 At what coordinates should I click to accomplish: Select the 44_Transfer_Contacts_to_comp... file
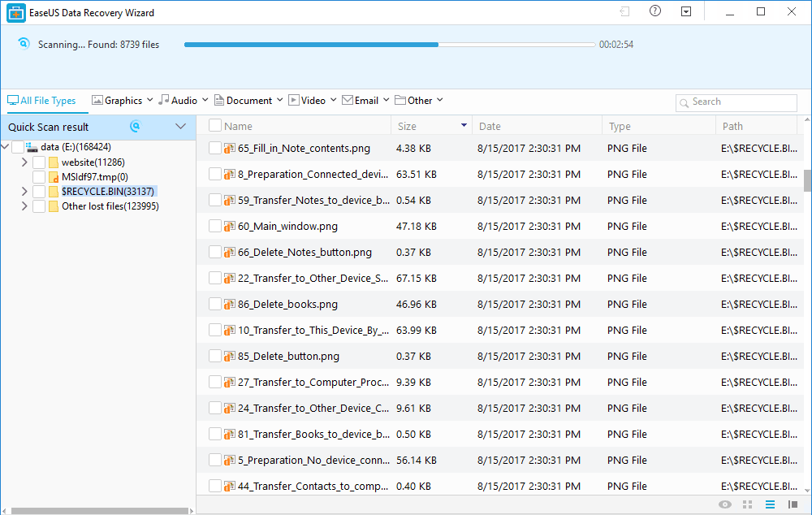(313, 486)
